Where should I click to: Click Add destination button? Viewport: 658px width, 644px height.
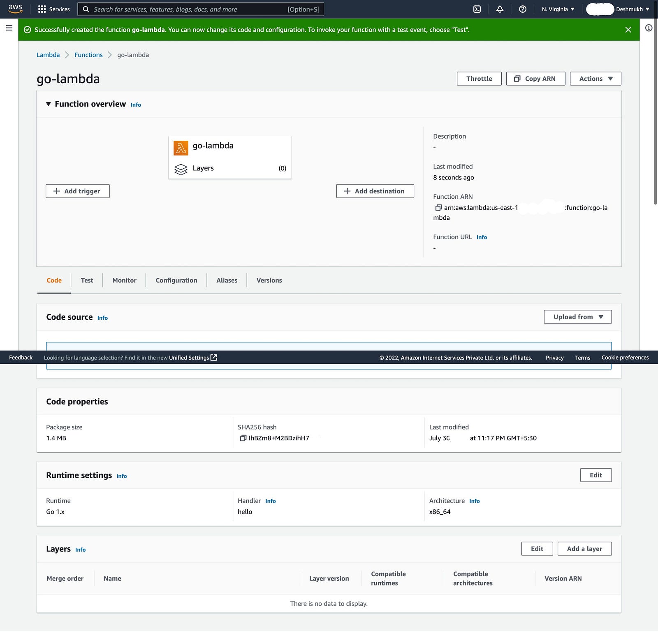(x=375, y=191)
